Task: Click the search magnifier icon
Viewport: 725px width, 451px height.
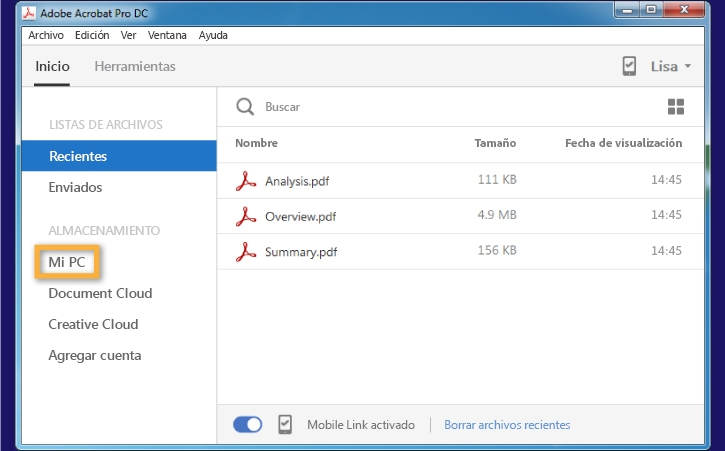Action: (x=245, y=106)
